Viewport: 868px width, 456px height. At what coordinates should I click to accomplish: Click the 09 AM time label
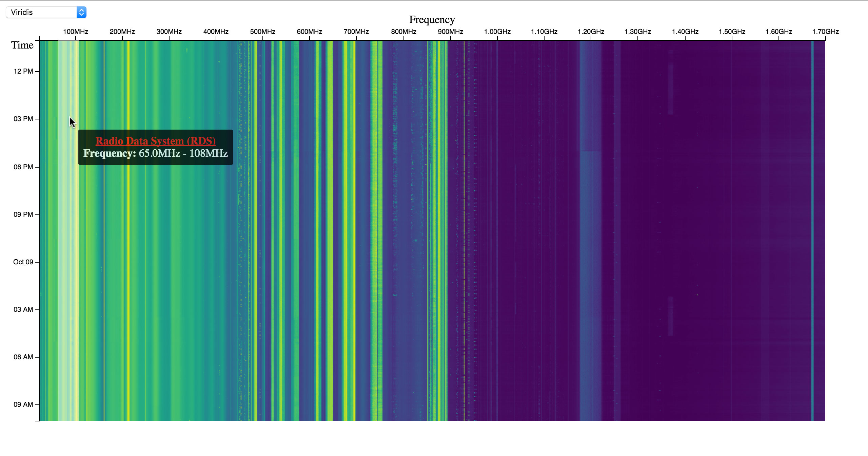coord(23,404)
